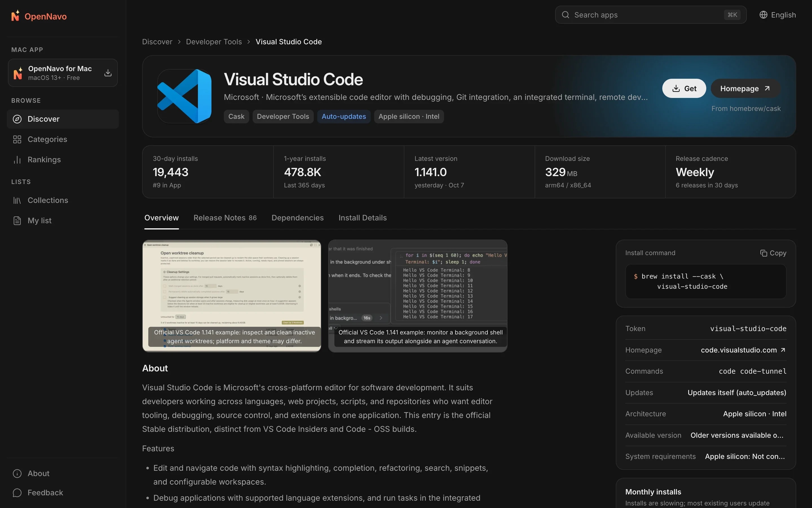The height and width of the screenshot is (508, 812).
Task: Click the Search apps field
Action: pyautogui.click(x=651, y=15)
